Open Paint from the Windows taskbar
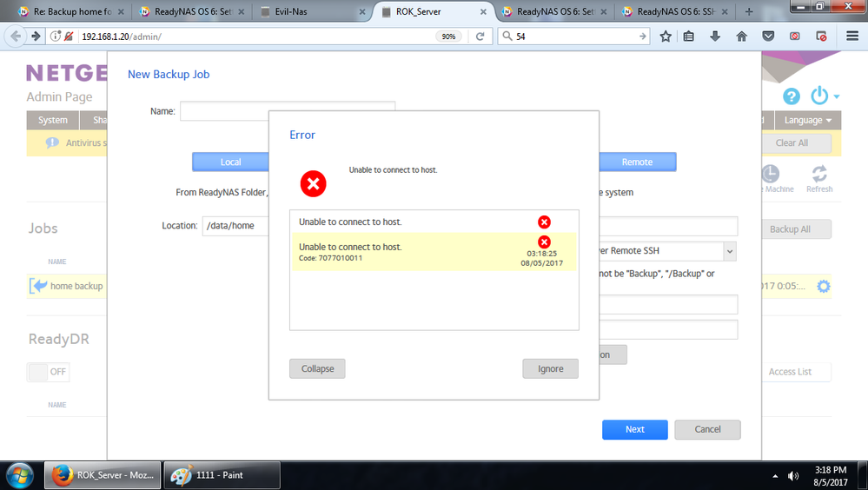The image size is (868, 490). pyautogui.click(x=222, y=475)
